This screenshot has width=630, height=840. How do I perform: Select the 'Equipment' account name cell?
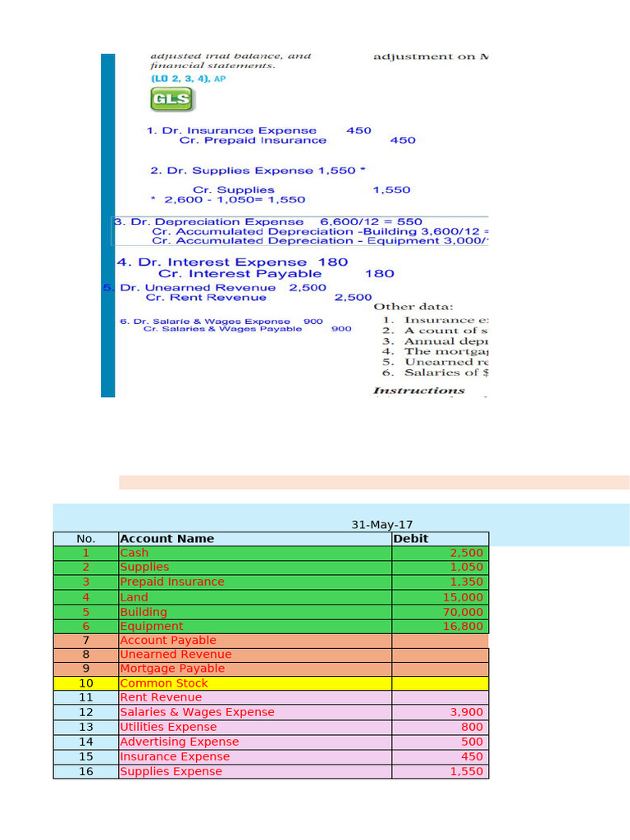point(255,626)
